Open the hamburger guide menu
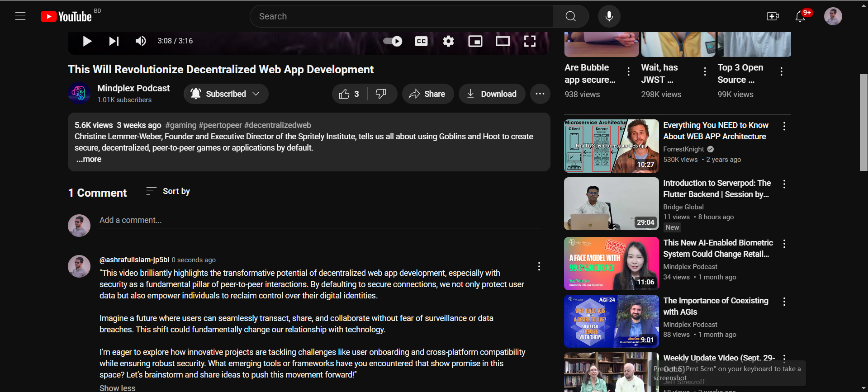 20,16
